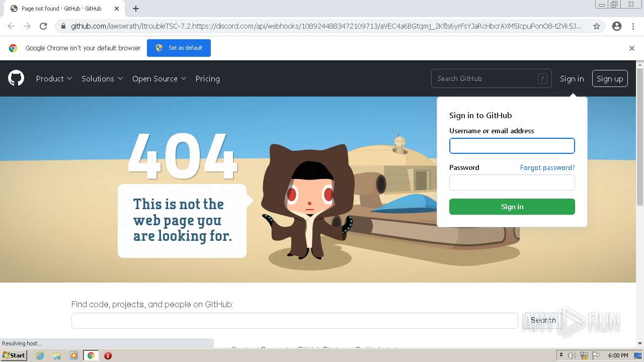Image resolution: width=644 pixels, height=362 pixels.
Task: Open Chrome's three-dot menu
Action: click(633, 26)
